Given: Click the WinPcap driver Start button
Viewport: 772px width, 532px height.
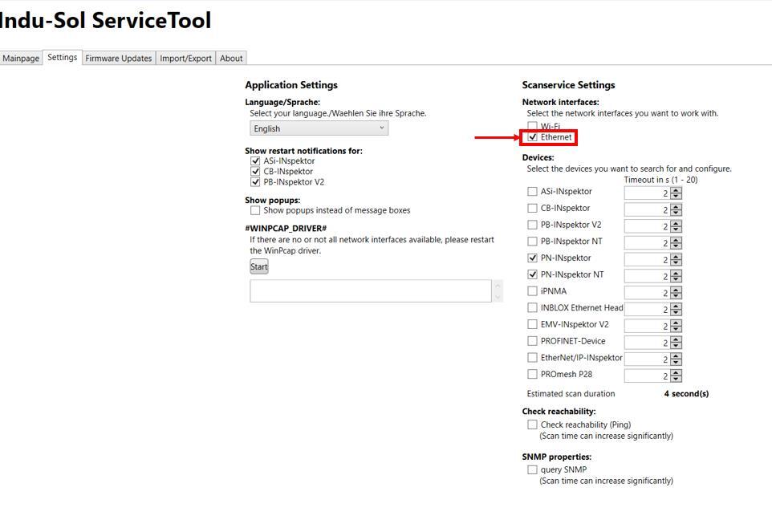Looking at the screenshot, I should 259,266.
